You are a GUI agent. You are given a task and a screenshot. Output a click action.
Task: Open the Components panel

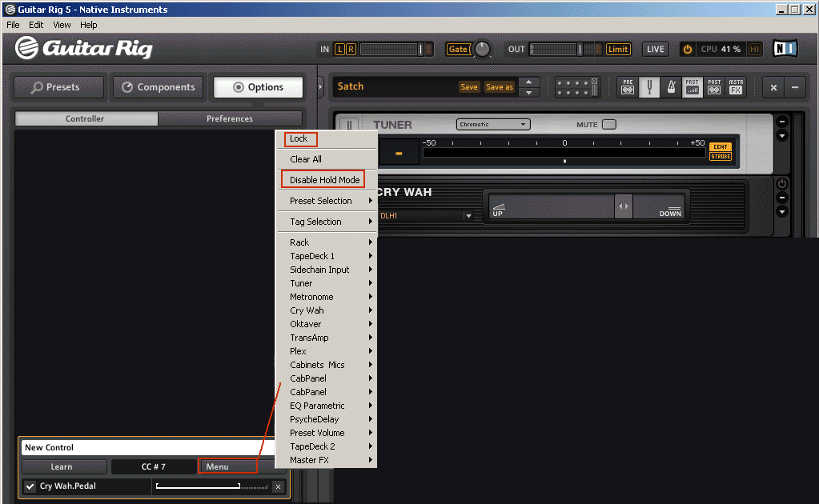click(x=159, y=87)
